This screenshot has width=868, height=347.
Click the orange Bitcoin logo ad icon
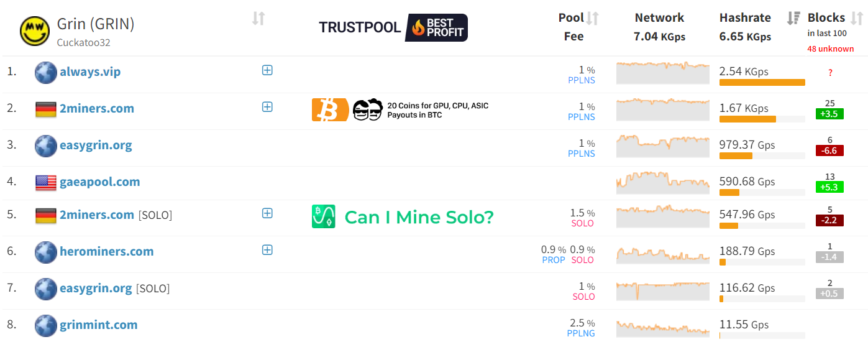pyautogui.click(x=330, y=110)
